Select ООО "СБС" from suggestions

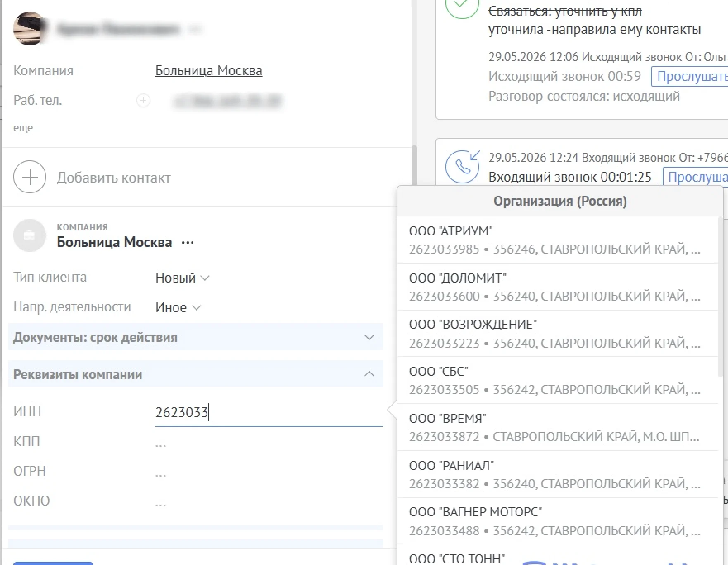point(558,380)
